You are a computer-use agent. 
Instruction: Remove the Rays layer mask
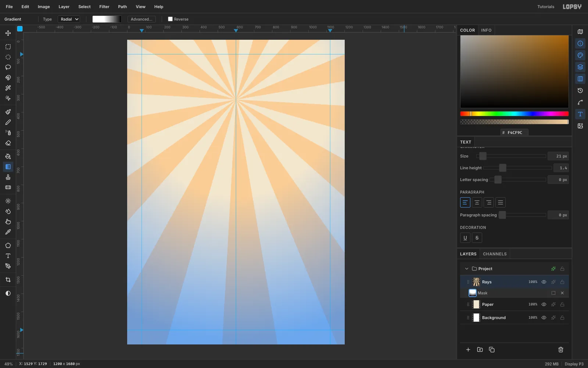coord(562,293)
